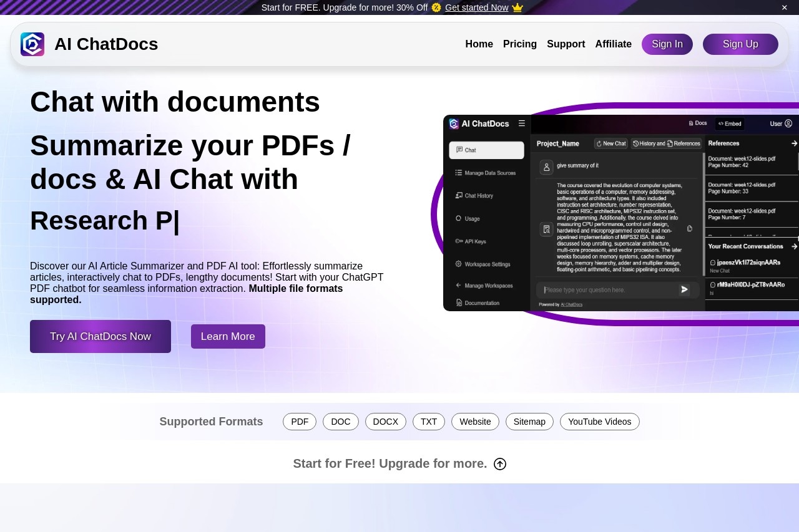Select the PDF format chip
The width and height of the screenshot is (799, 532).
300,422
